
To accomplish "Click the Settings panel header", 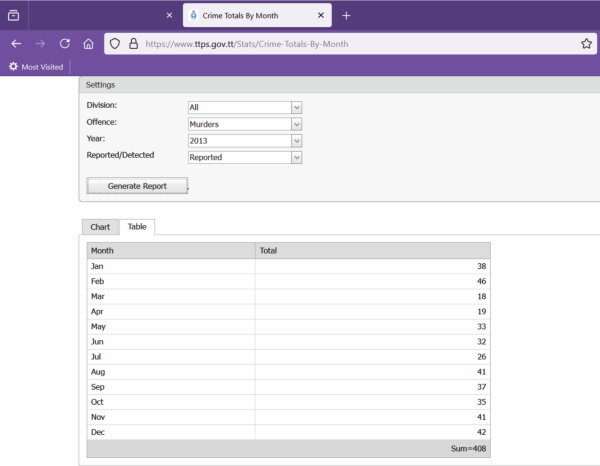I will coord(339,85).
